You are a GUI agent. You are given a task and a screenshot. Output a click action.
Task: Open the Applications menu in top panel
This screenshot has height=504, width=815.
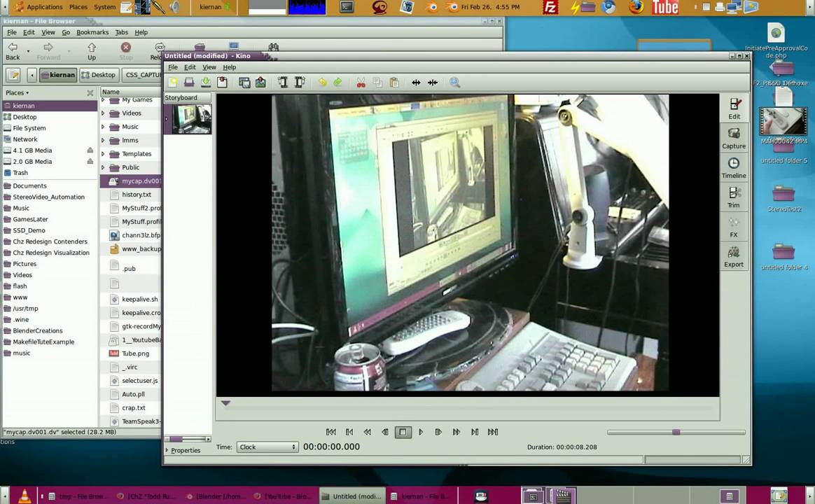click(39, 7)
